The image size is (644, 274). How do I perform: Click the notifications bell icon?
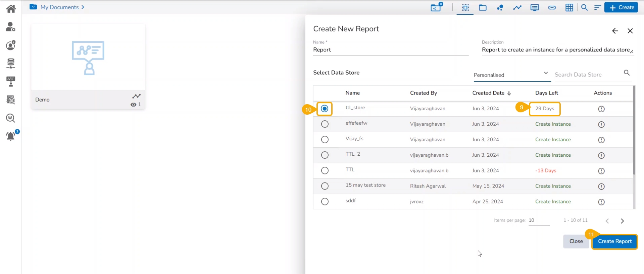(x=11, y=136)
